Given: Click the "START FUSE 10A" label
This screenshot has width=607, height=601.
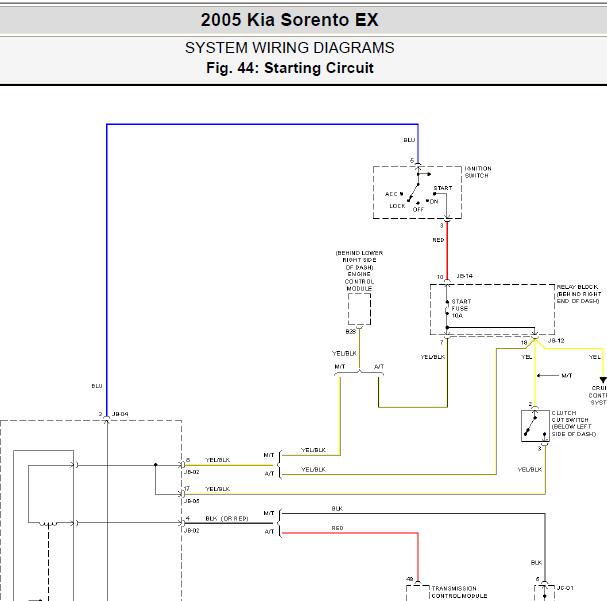Looking at the screenshot, I should 461,308.
